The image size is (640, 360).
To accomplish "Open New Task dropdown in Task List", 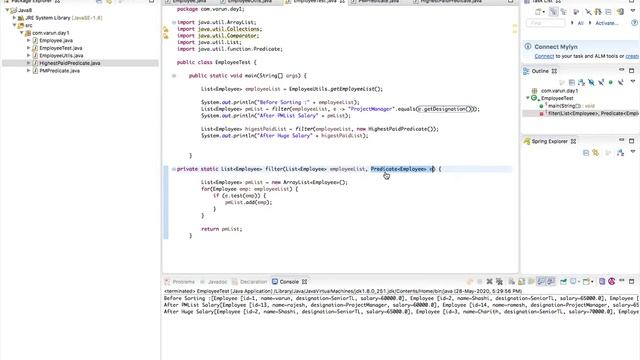I will (x=544, y=12).
